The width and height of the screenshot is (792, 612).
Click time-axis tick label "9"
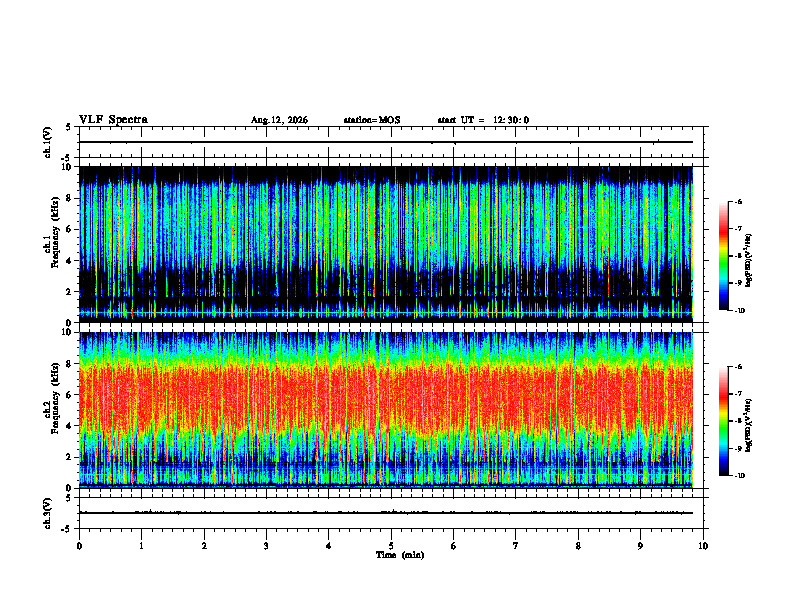640,546
